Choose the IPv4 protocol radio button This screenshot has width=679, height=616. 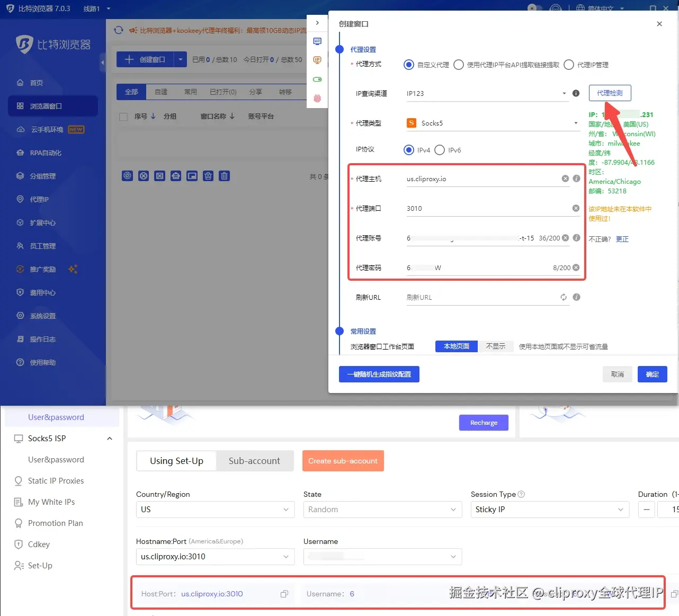(x=409, y=150)
